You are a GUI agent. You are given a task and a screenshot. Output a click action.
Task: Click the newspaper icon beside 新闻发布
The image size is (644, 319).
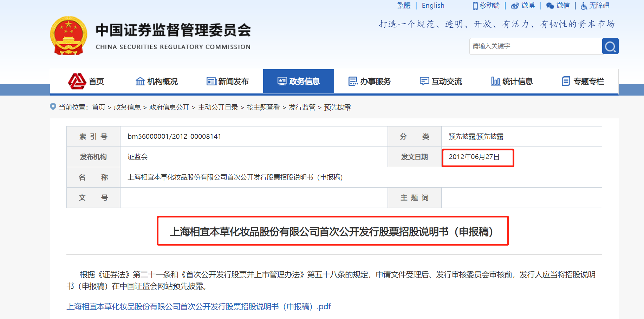click(x=212, y=81)
